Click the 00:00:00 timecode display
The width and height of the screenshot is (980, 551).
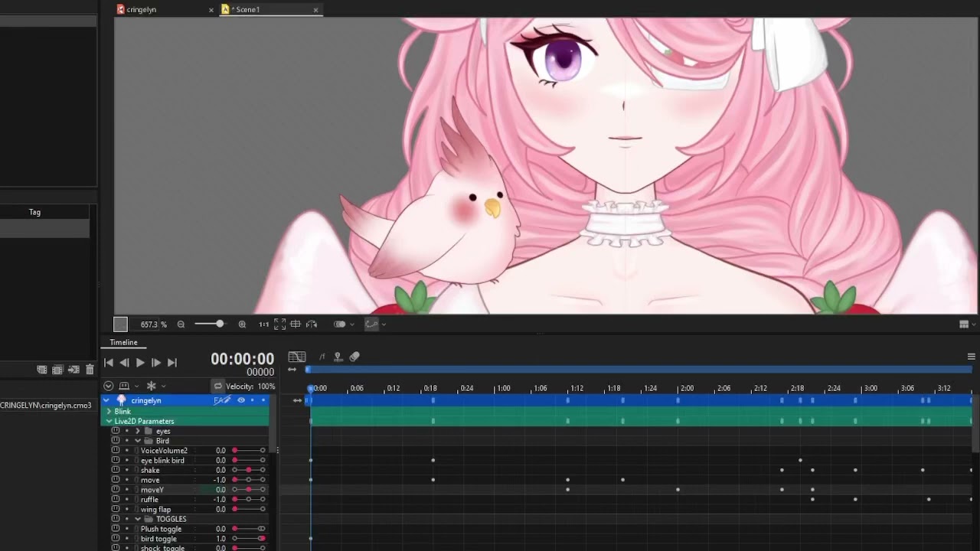[242, 359]
